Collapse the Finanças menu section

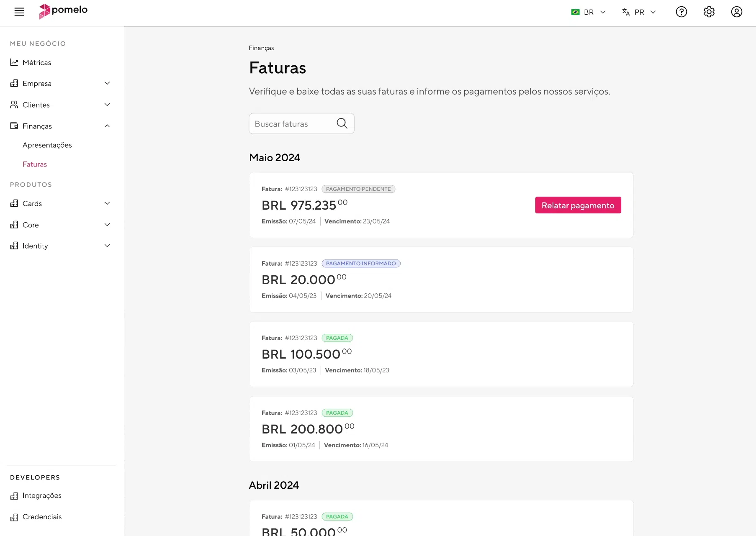107,126
